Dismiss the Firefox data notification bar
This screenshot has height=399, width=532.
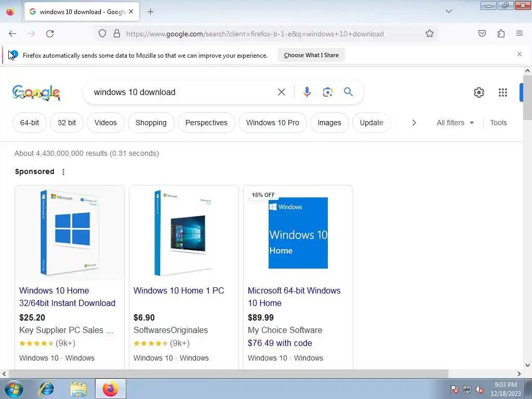(x=520, y=54)
